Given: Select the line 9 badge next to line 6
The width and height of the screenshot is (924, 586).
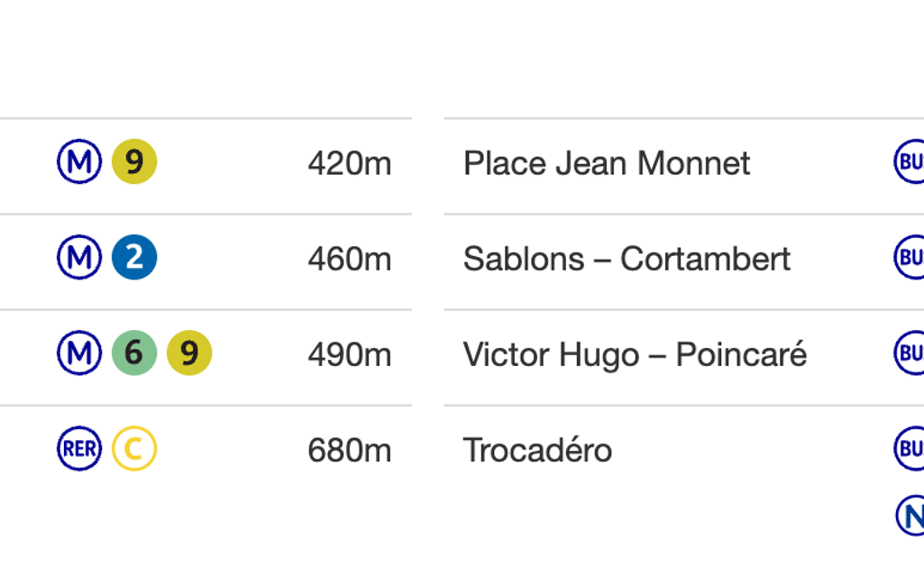Looking at the screenshot, I should tap(189, 353).
